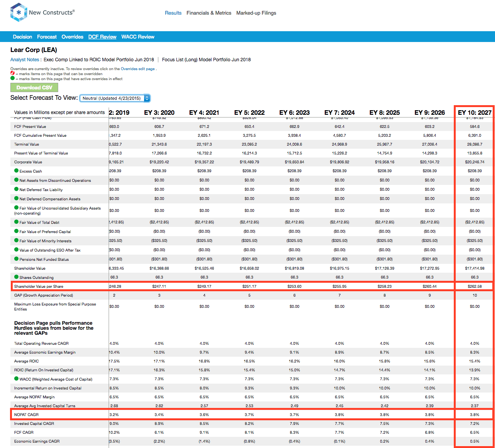Click the Average NOPAT Margin row label
495x448 pixels.
coord(34,397)
